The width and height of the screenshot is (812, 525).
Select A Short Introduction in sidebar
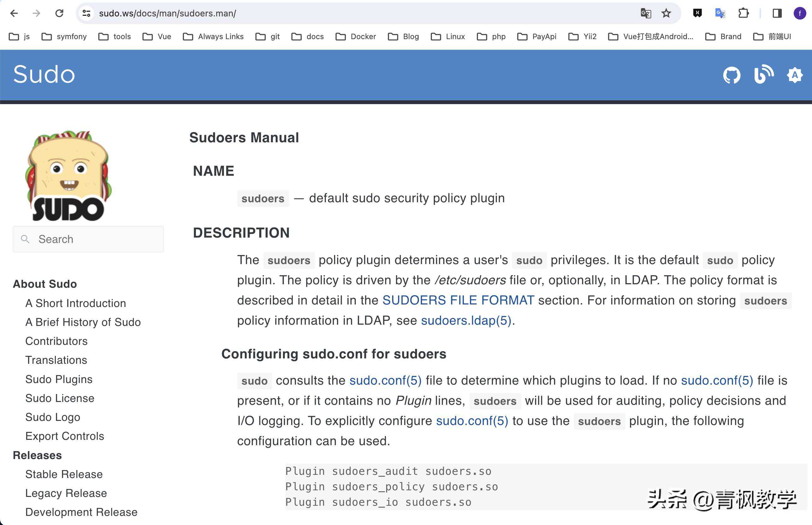(x=76, y=303)
